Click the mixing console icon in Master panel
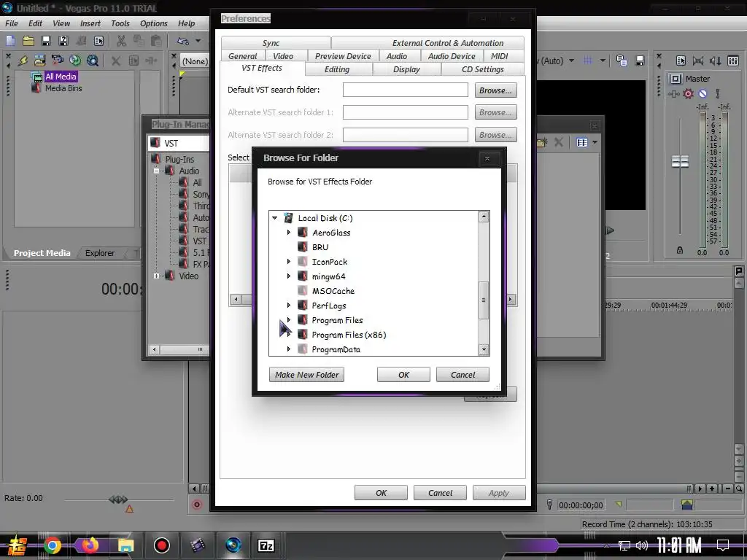 pyautogui.click(x=732, y=61)
